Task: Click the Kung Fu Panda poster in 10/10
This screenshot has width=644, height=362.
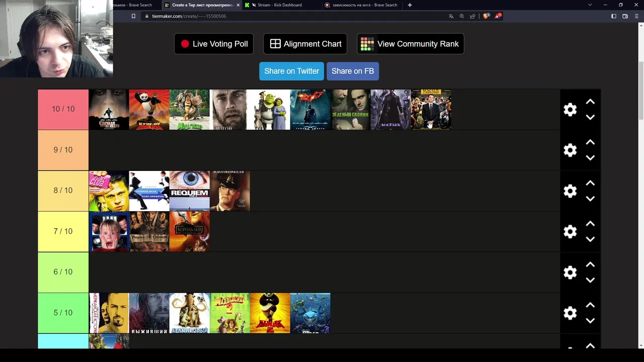Action: point(149,110)
